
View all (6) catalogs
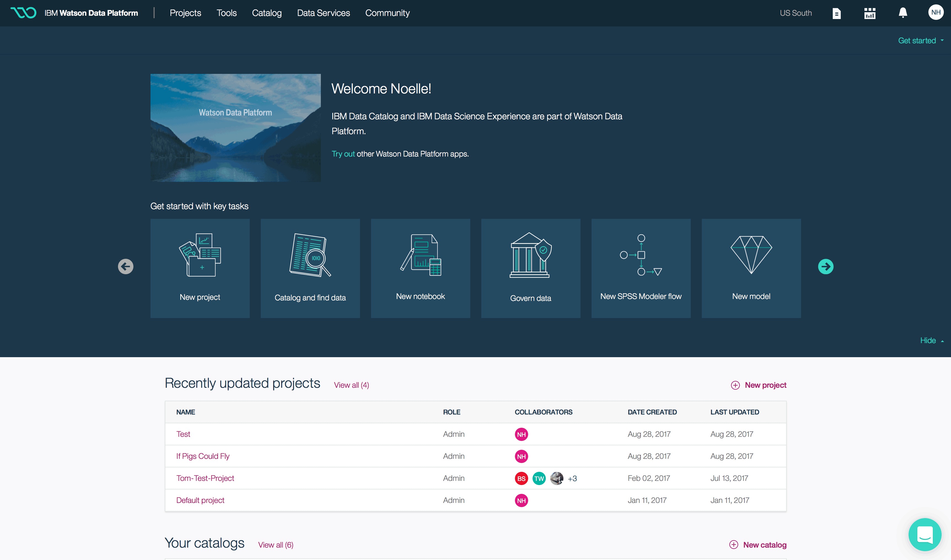pyautogui.click(x=275, y=545)
